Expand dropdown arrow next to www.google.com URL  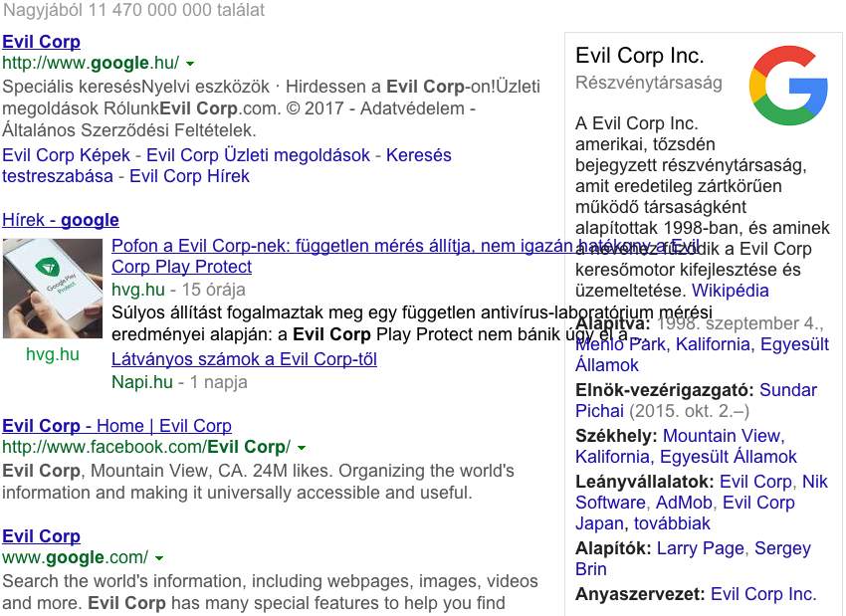point(159,558)
